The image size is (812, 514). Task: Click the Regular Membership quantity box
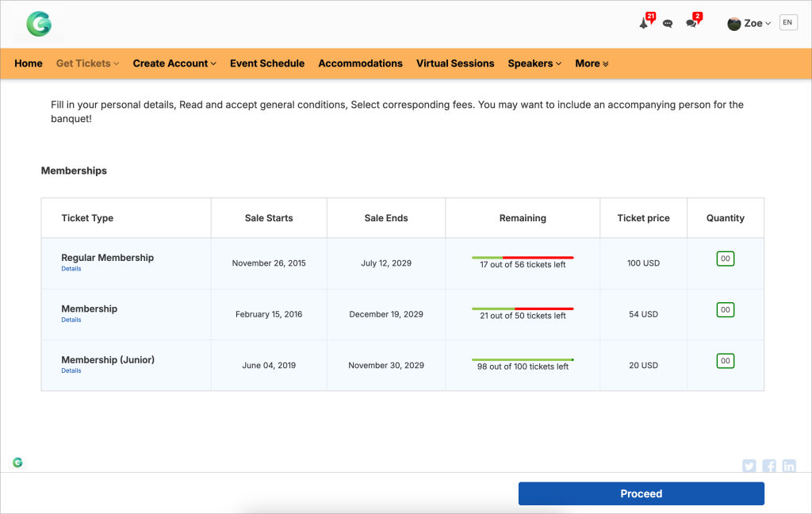[725, 258]
